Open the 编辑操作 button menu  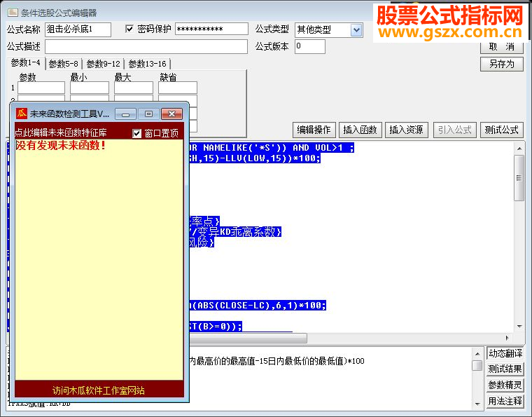point(314,130)
